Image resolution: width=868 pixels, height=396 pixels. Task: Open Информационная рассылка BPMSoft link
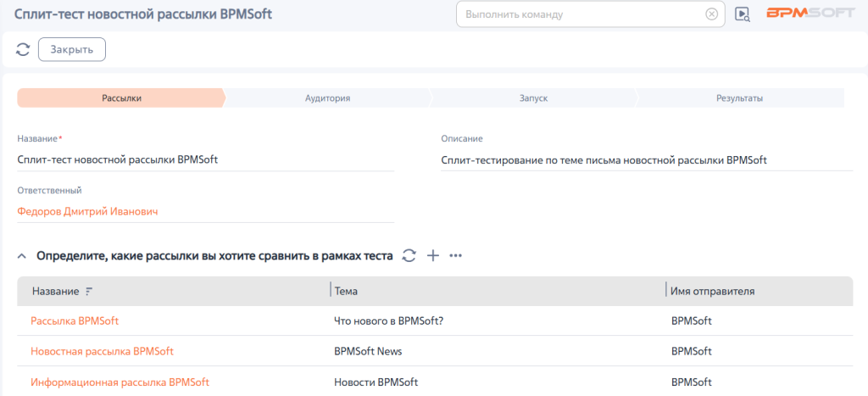(120, 382)
